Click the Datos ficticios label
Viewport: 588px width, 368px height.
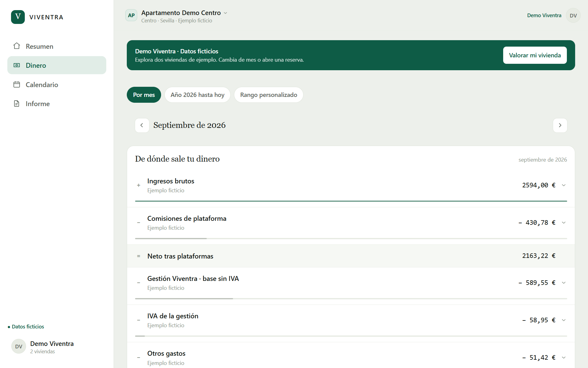[x=26, y=327]
